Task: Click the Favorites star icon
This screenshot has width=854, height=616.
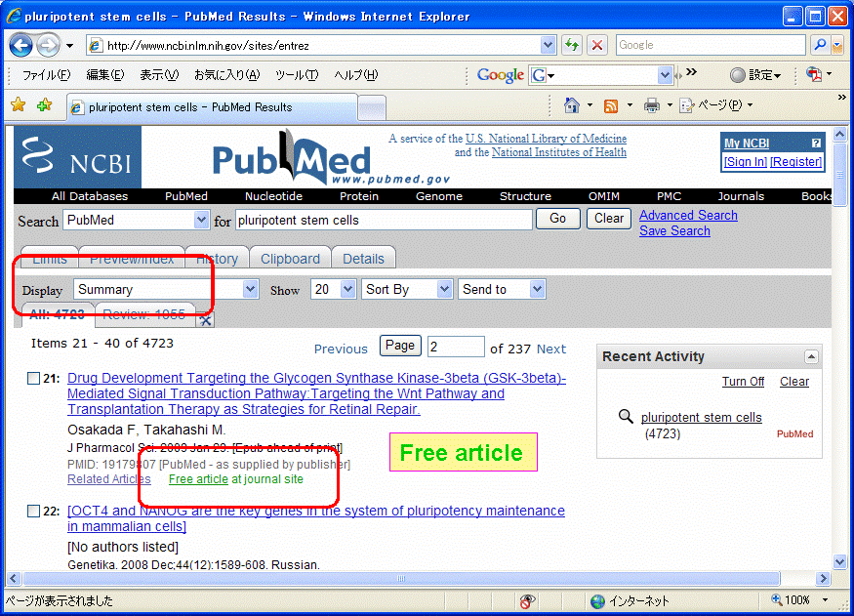Action: click(x=18, y=104)
